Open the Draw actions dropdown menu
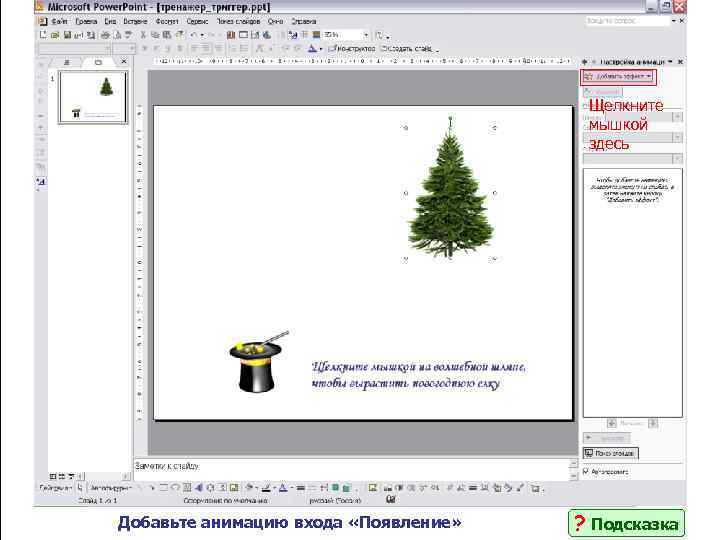This screenshot has height=540, width=720. [55, 488]
